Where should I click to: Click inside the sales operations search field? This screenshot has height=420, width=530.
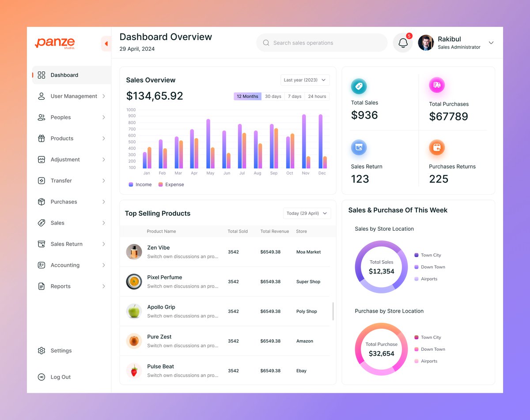(x=322, y=42)
